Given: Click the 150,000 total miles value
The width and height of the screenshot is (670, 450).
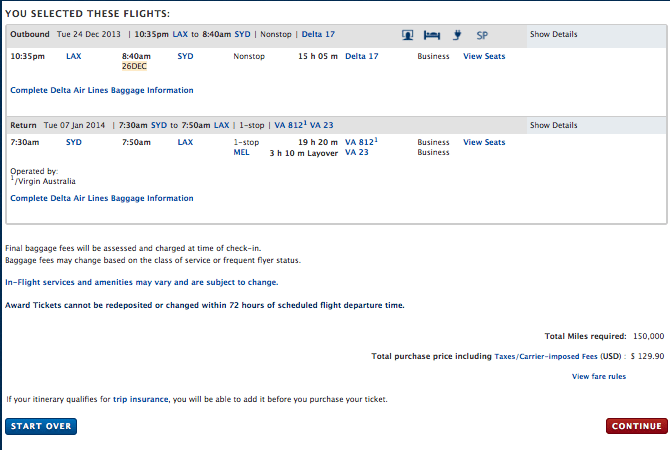Looking at the screenshot, I should click(648, 336).
